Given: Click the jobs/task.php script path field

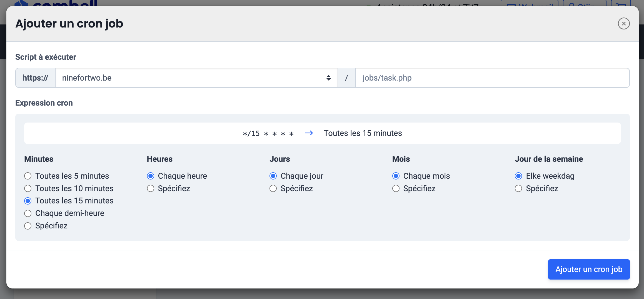Looking at the screenshot, I should point(492,78).
